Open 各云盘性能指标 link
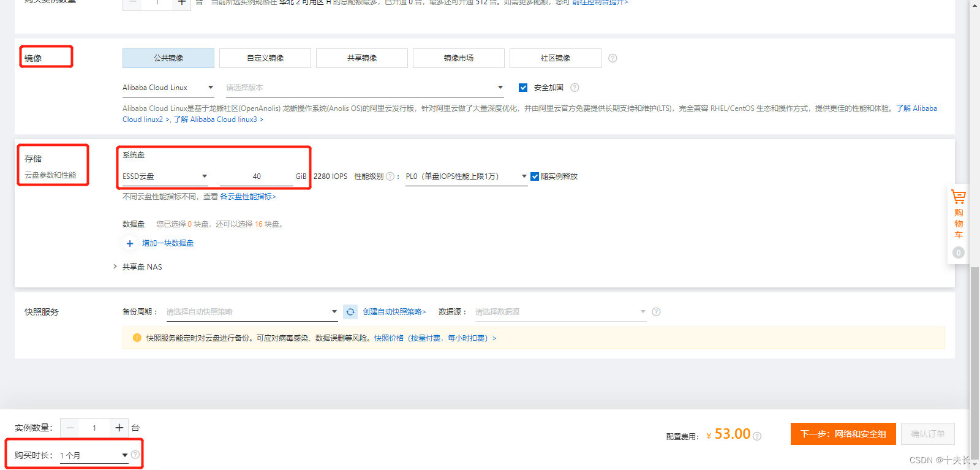 248,197
